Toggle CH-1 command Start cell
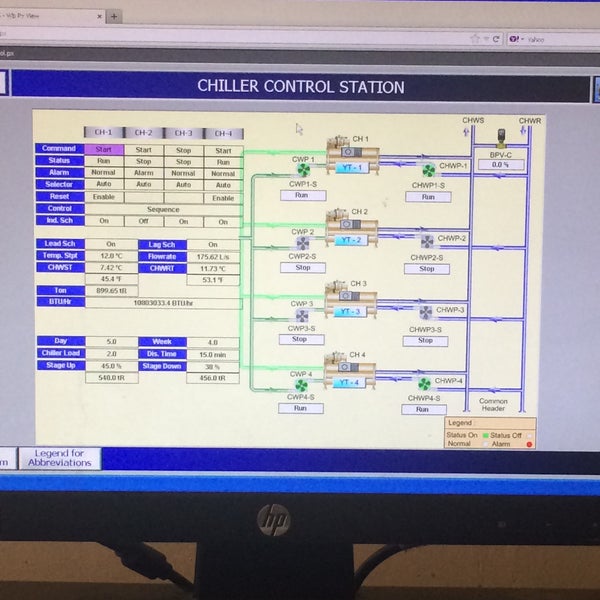 pos(104,149)
